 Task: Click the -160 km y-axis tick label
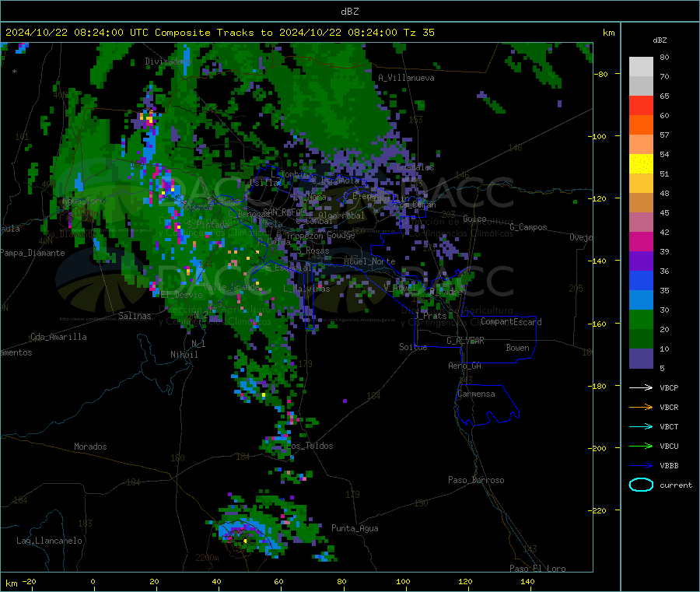coord(599,324)
